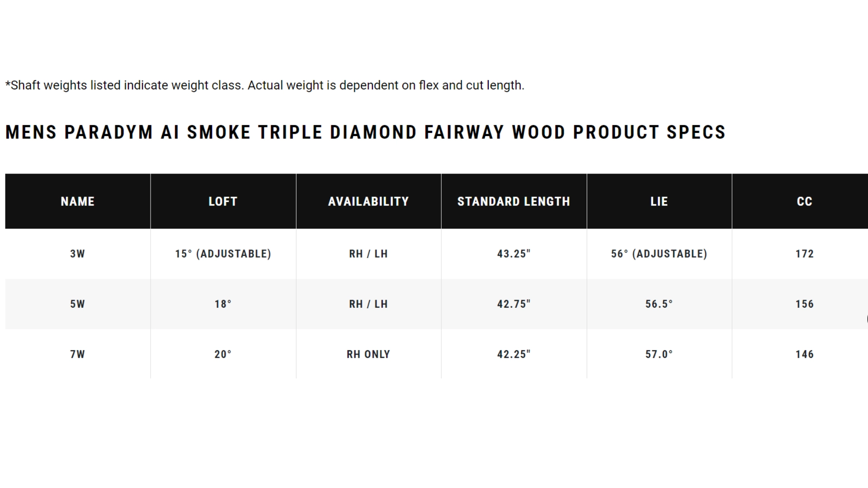The height and width of the screenshot is (488, 868).
Task: Click the 172 CC value
Action: (x=804, y=254)
